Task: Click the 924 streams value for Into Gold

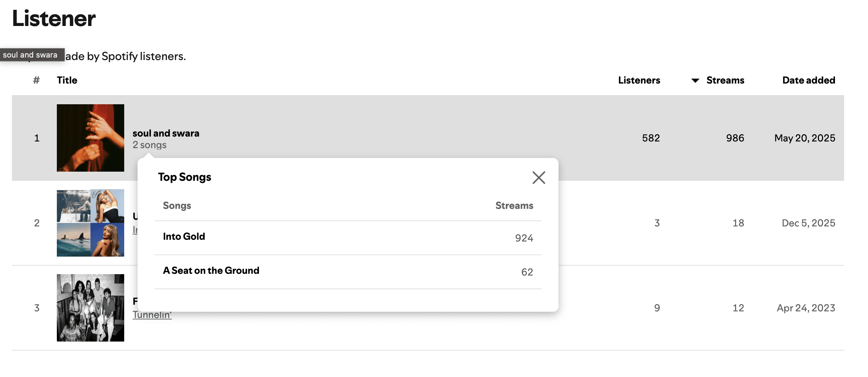Action: pyautogui.click(x=524, y=238)
